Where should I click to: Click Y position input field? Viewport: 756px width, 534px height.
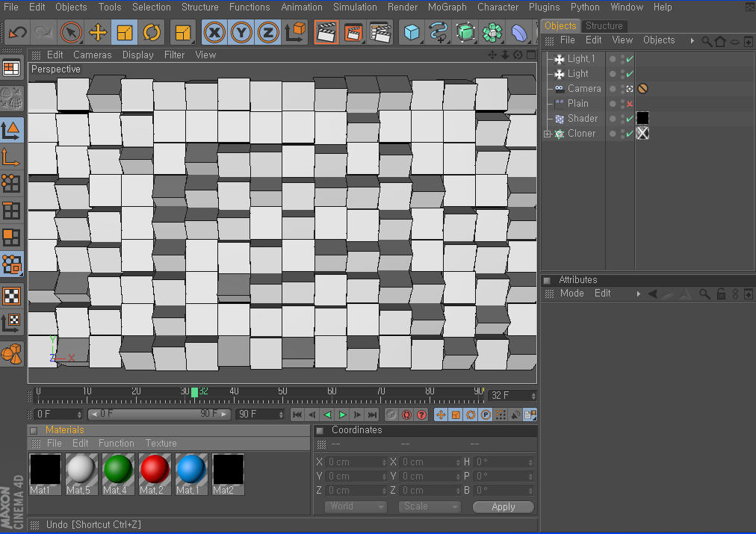pos(356,476)
